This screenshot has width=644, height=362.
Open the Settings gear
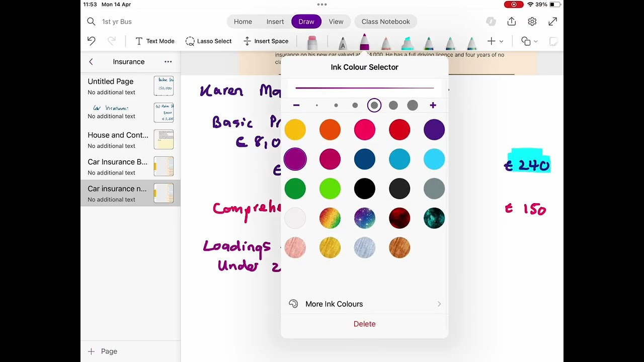pos(532,22)
